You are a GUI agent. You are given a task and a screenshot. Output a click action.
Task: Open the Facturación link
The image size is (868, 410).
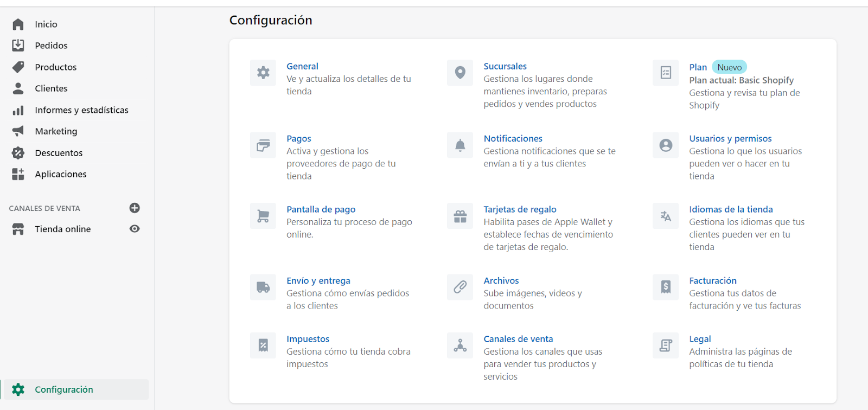click(x=713, y=280)
